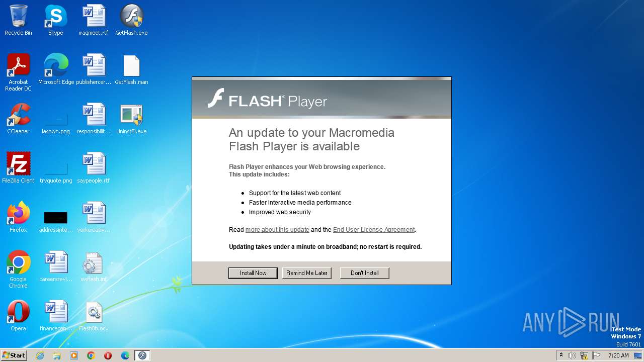Select the responsibilit document icon

[94, 119]
